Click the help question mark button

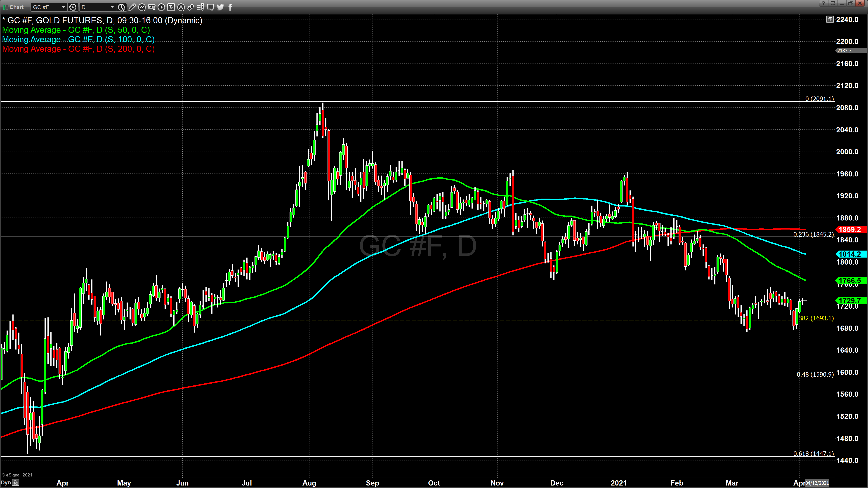tap(823, 3)
